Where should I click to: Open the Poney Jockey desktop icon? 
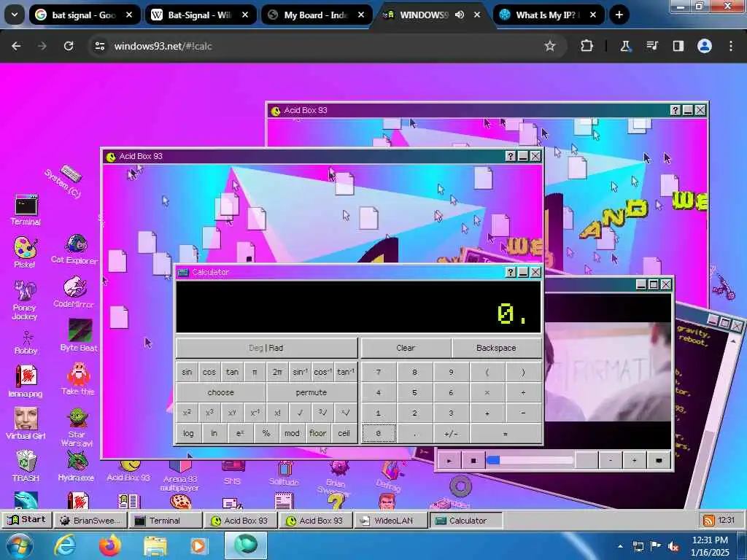click(25, 300)
